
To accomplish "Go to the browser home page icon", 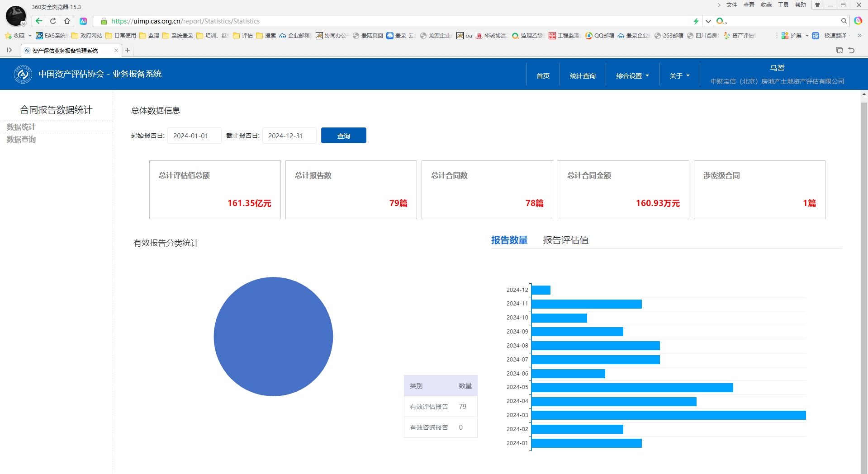I will click(x=67, y=21).
